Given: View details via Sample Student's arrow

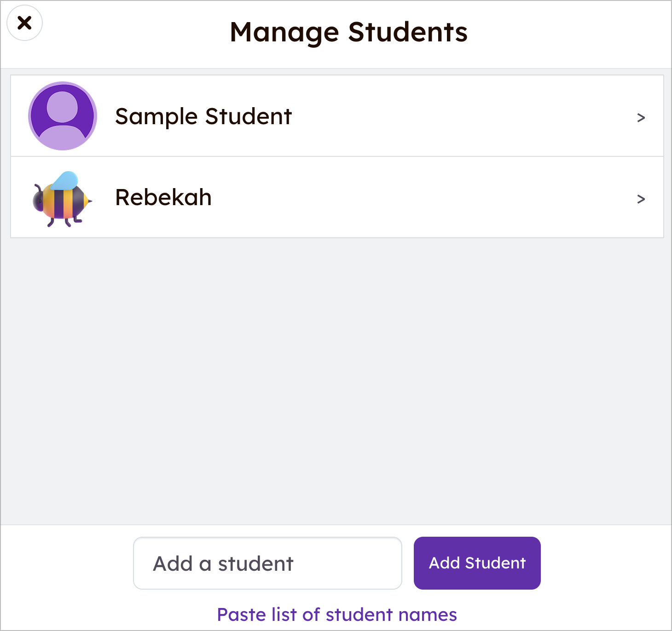Looking at the screenshot, I should [641, 118].
